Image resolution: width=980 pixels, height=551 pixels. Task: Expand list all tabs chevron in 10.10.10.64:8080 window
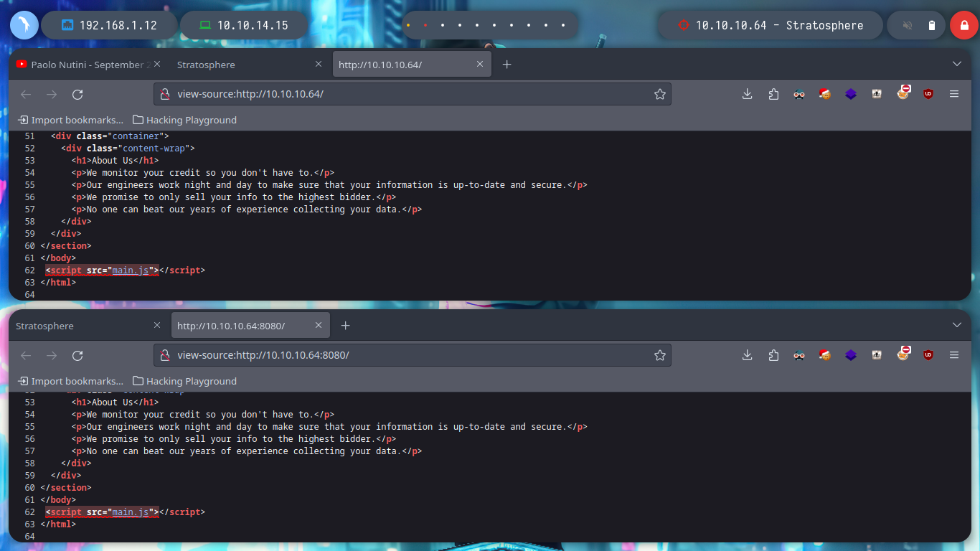[956, 325]
